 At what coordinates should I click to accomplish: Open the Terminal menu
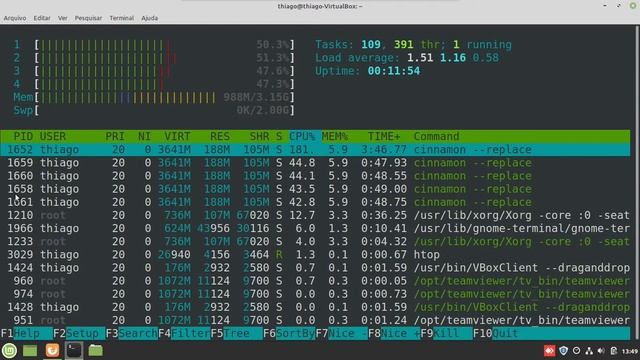tap(122, 18)
